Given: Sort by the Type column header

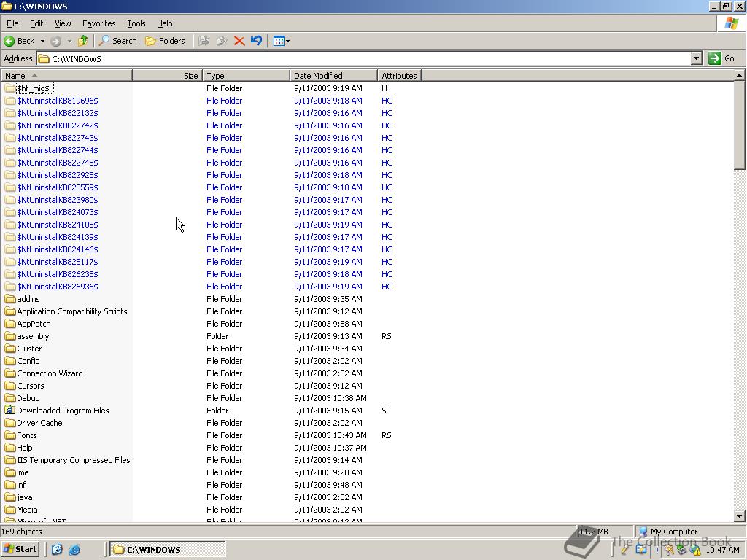Looking at the screenshot, I should click(247, 76).
